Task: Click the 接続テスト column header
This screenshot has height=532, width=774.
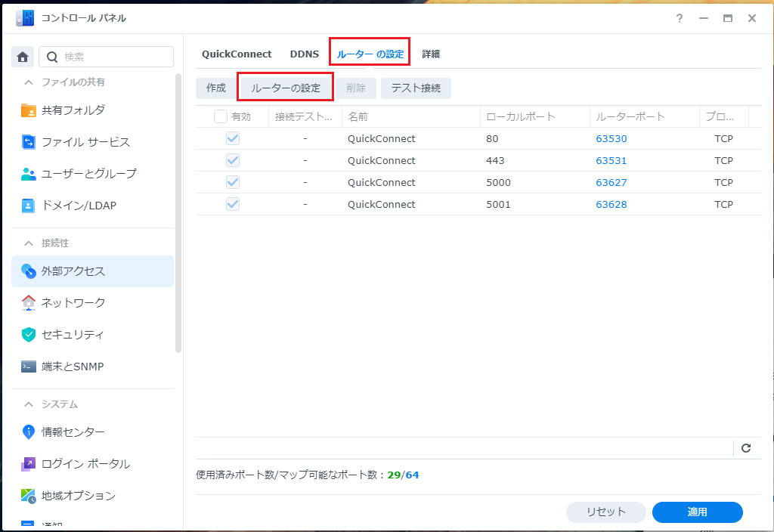Action: (305, 116)
